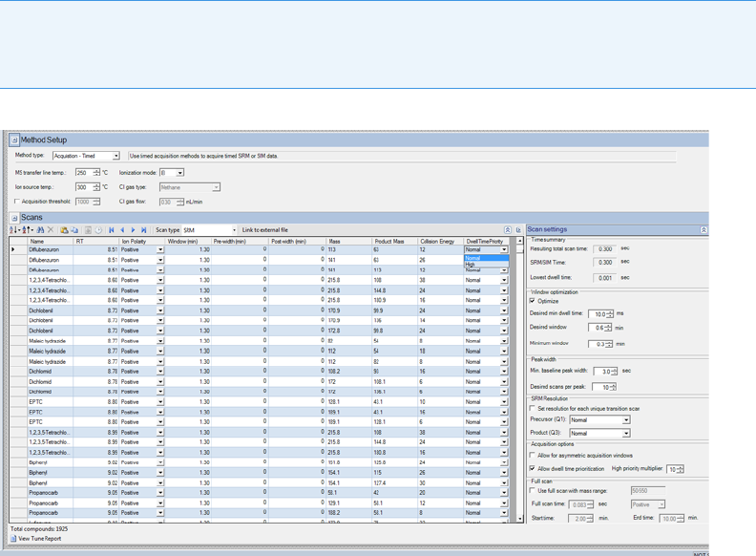Click the View Tune Report icon

(14, 539)
